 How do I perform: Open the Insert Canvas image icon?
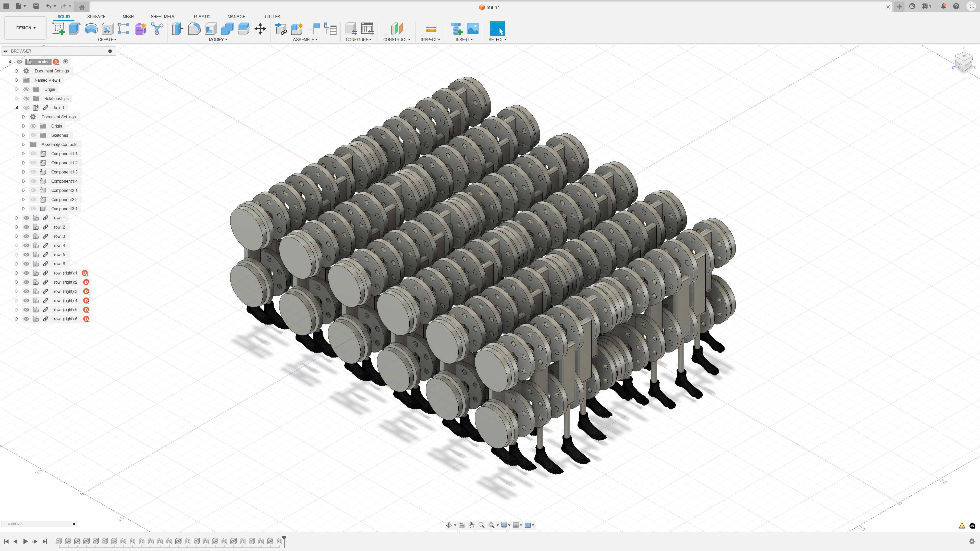tap(473, 29)
